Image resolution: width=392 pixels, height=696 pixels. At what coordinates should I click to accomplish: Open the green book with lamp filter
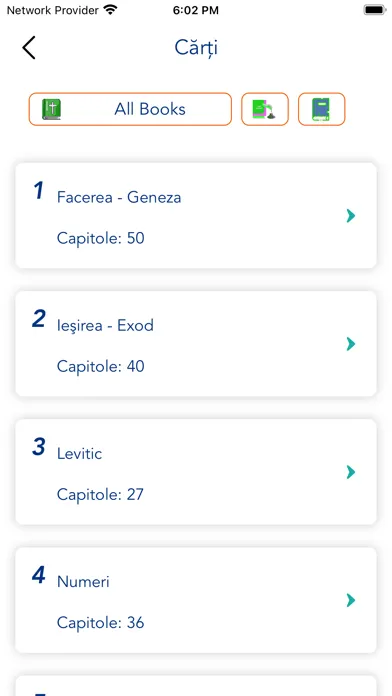tap(265, 109)
